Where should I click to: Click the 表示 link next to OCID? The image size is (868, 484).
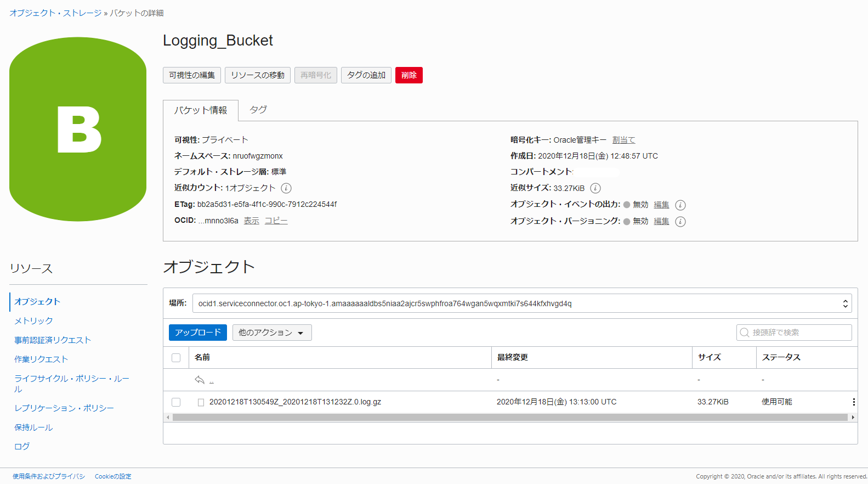click(252, 221)
